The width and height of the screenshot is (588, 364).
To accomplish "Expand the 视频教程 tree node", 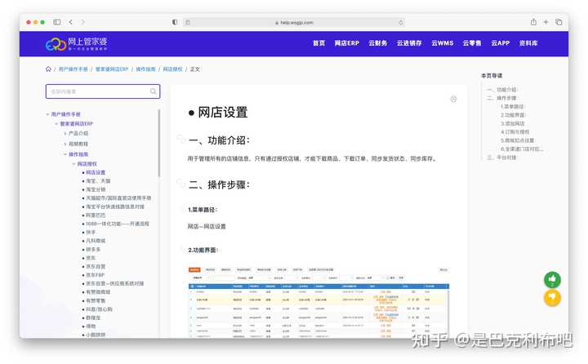I will pos(65,144).
